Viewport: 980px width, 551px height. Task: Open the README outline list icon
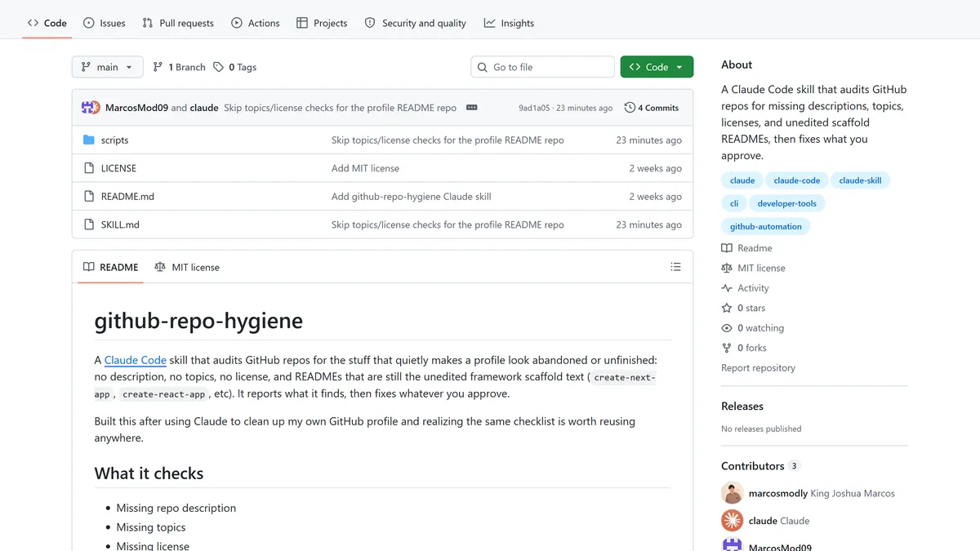(x=675, y=267)
